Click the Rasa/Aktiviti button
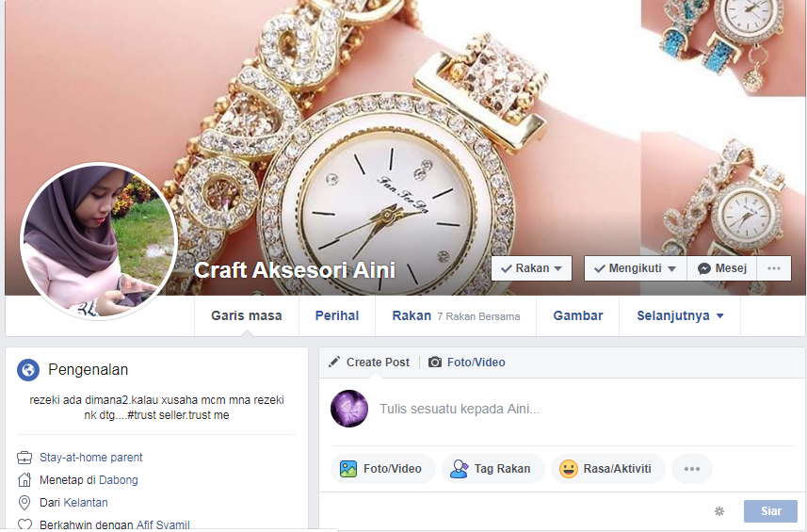The width and height of the screenshot is (807, 532). (x=608, y=469)
